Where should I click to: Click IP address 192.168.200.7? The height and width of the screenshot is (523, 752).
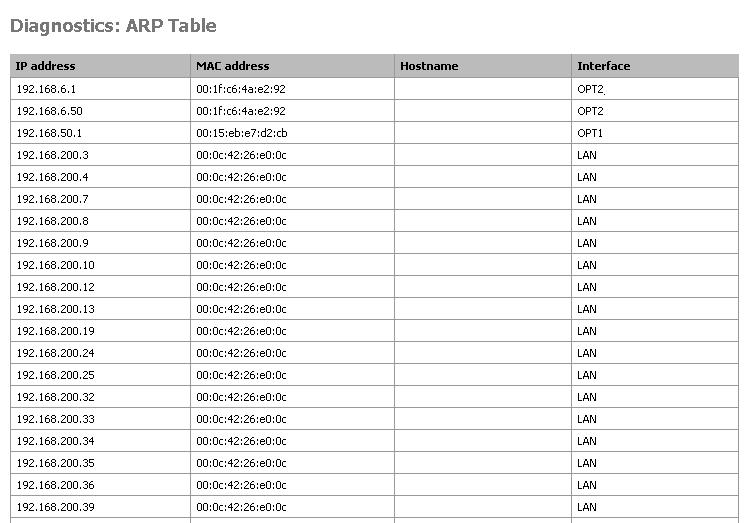53,199
